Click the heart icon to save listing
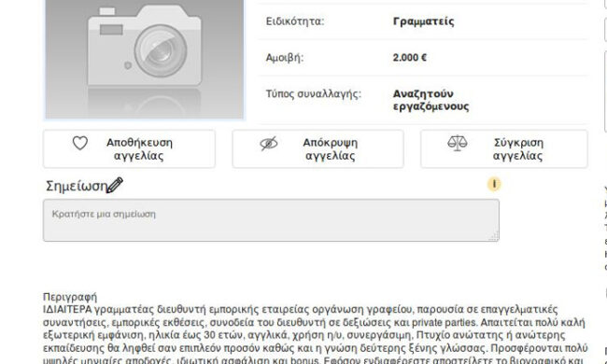 (80, 143)
